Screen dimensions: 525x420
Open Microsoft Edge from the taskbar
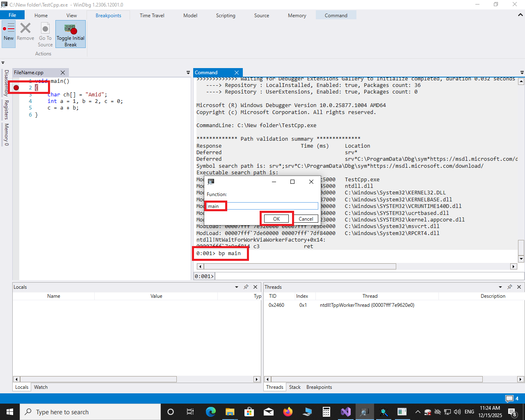(x=211, y=412)
